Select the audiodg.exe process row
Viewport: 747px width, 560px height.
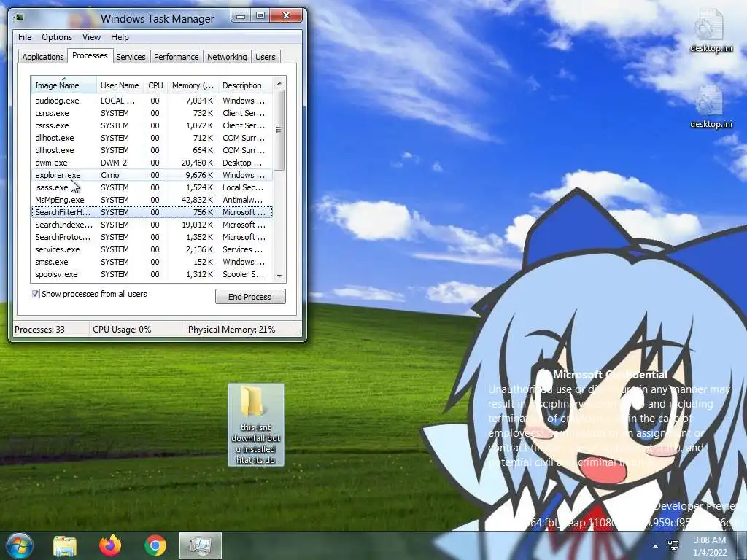(152, 101)
